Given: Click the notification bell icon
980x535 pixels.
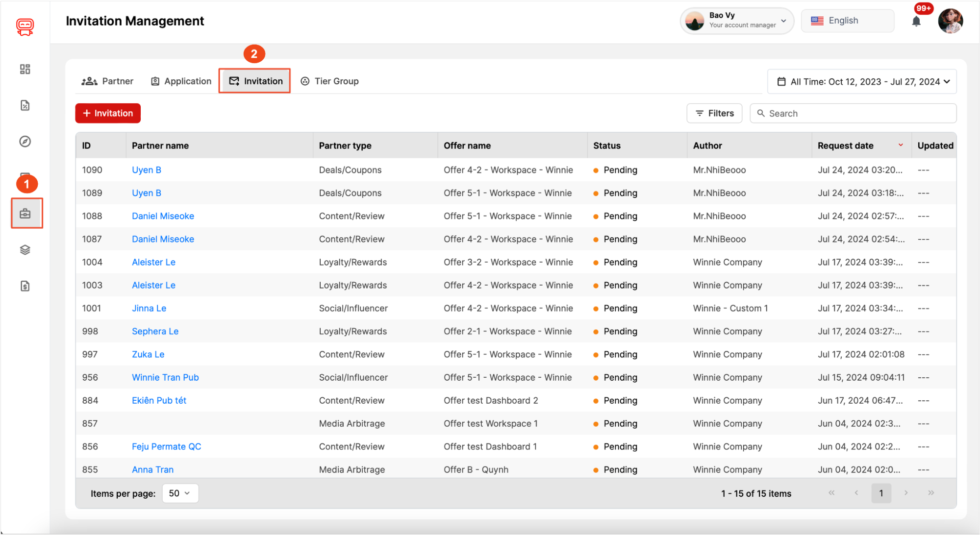Looking at the screenshot, I should click(x=916, y=21).
